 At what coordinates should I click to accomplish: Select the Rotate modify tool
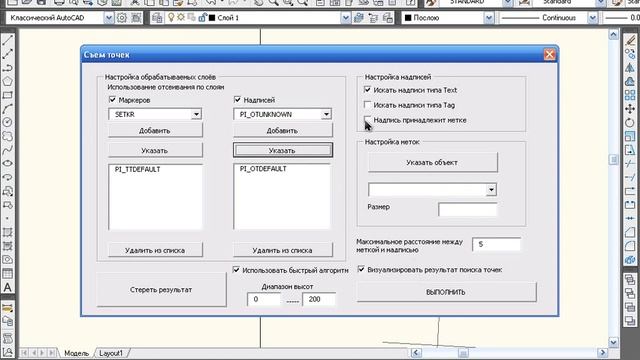[630, 122]
